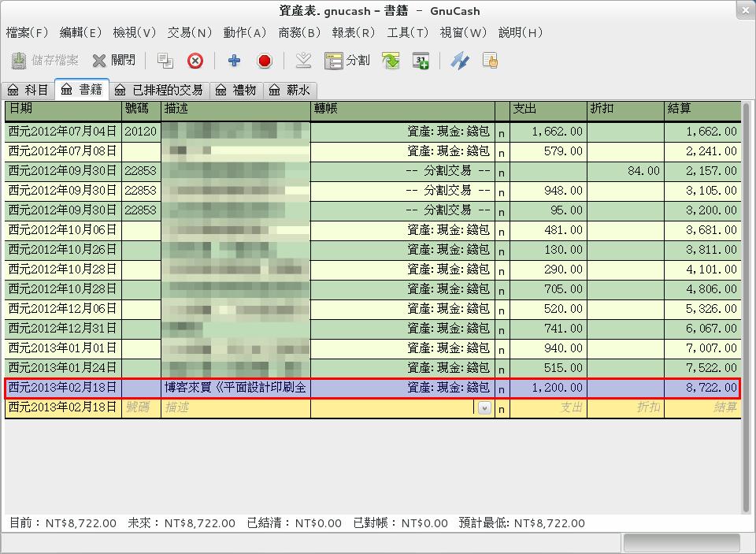Click the 1,200.00 expense cell
This screenshot has height=554, width=756.
pyautogui.click(x=548, y=388)
